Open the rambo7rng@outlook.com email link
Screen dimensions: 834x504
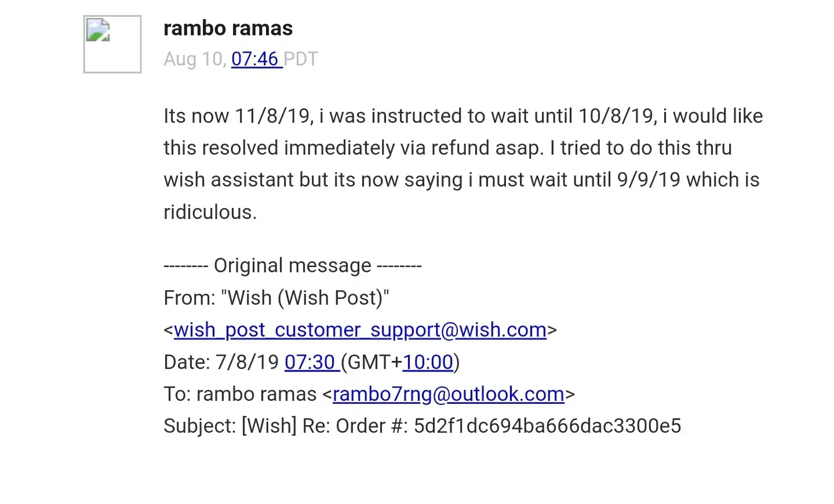coord(448,394)
